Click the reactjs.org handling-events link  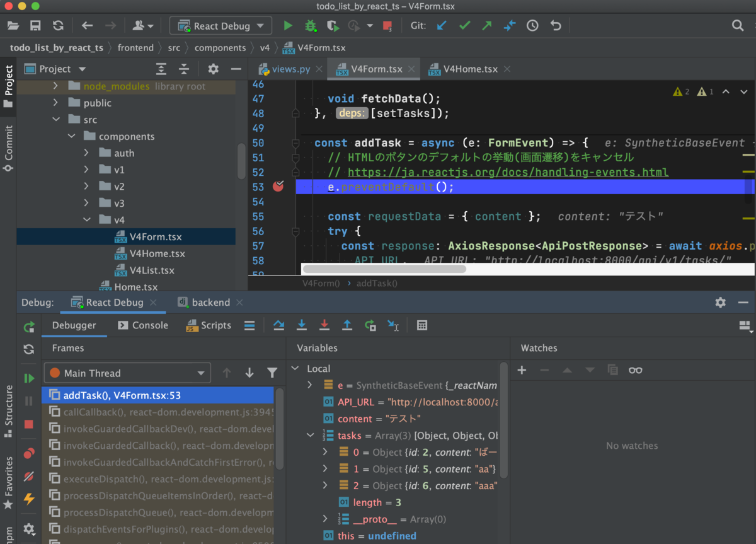click(x=504, y=171)
